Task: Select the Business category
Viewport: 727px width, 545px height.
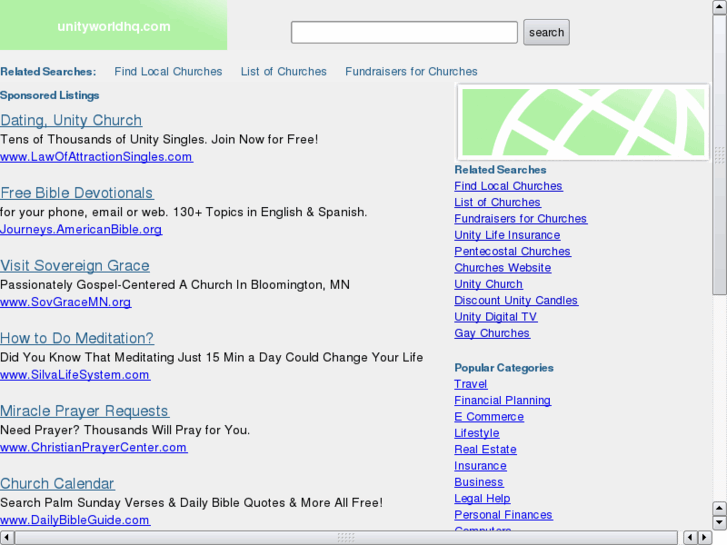Action: click(479, 482)
